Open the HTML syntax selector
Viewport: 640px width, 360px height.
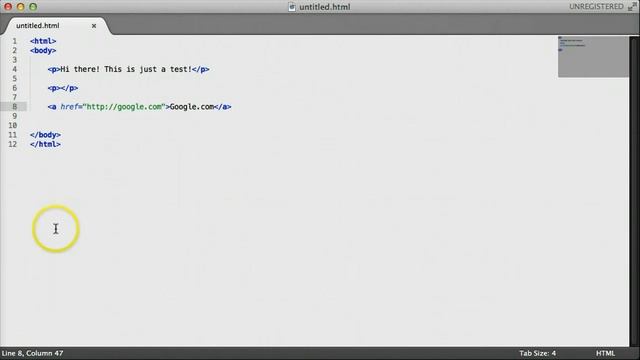point(605,353)
